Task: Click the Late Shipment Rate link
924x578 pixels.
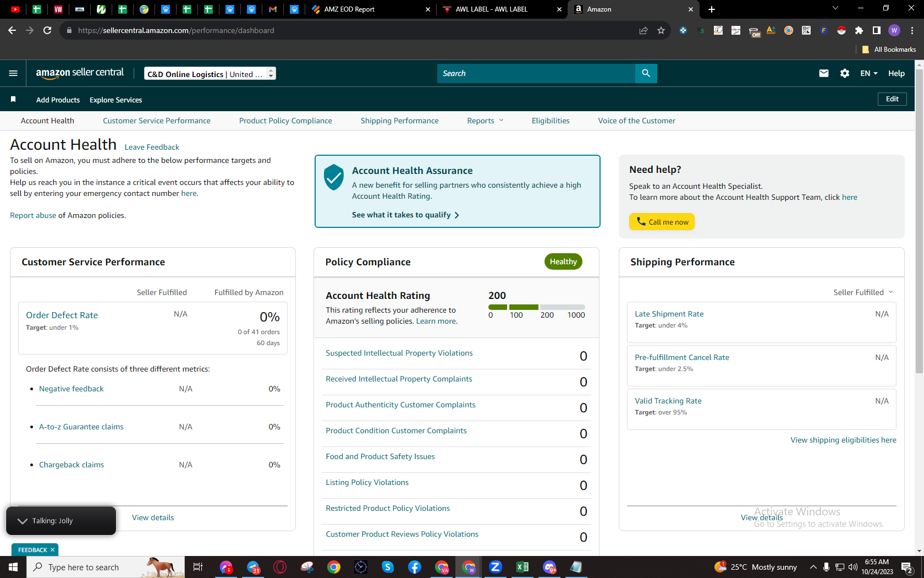Action: pyautogui.click(x=669, y=314)
